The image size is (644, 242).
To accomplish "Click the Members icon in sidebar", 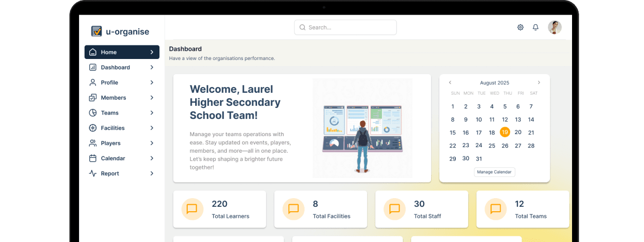I will point(93,97).
